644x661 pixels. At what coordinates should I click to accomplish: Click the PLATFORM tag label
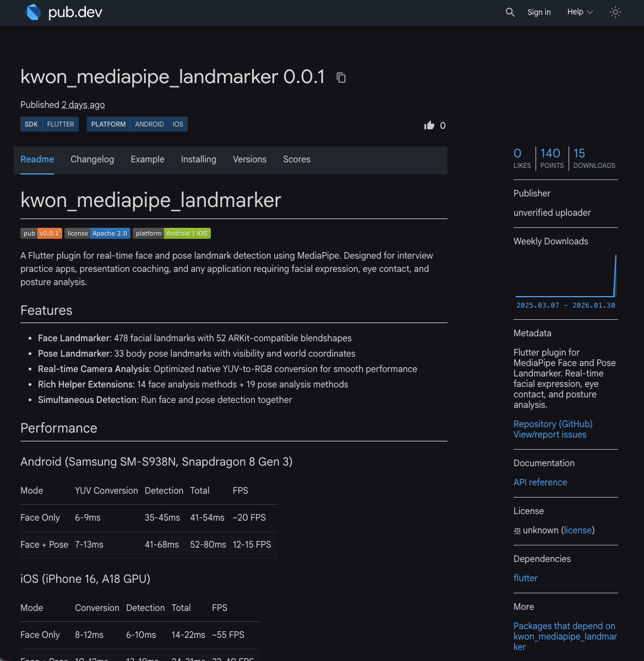tap(108, 124)
